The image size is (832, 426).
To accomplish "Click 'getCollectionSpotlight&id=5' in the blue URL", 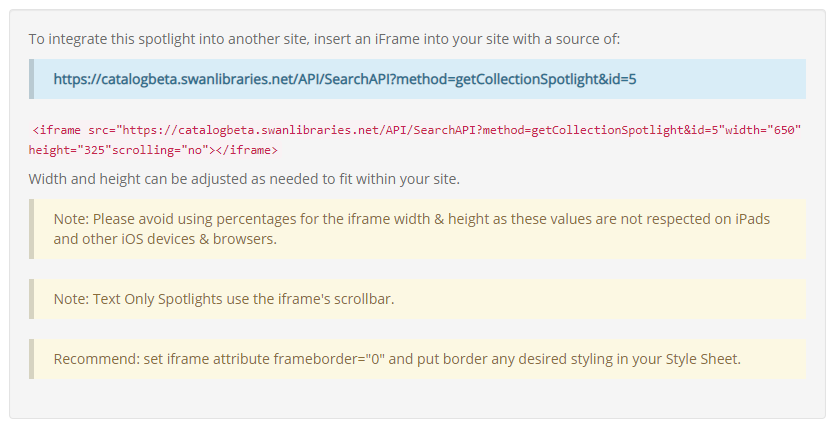I will (545, 79).
